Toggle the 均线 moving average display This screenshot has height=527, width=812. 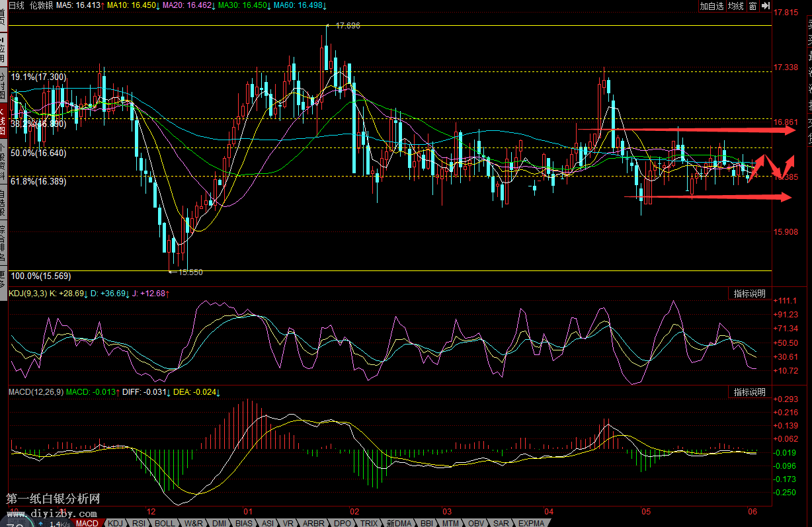pos(736,6)
